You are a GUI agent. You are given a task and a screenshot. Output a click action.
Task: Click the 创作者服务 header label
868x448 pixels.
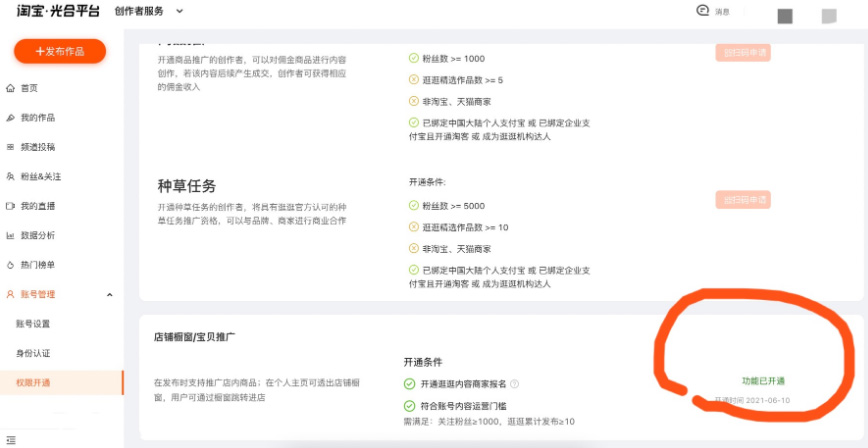point(139,11)
